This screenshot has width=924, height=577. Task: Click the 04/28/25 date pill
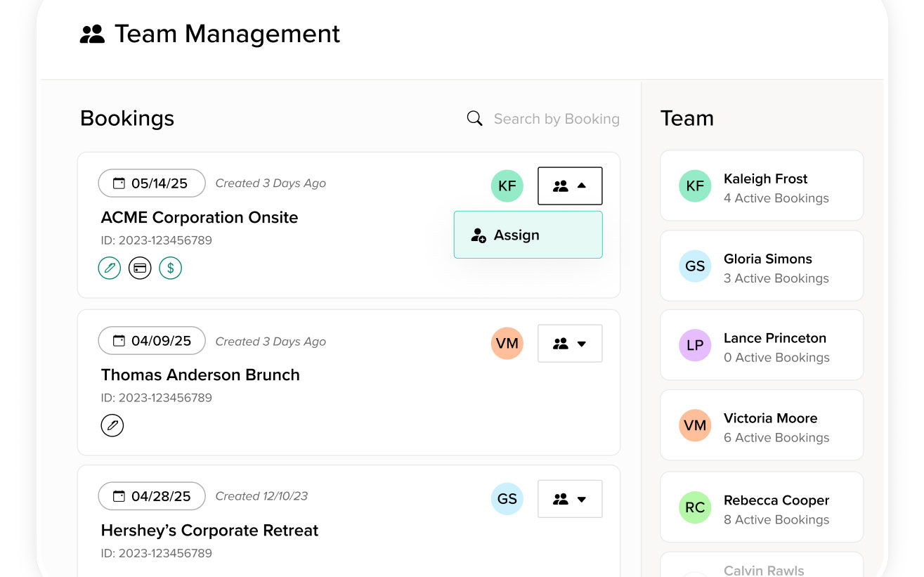152,496
